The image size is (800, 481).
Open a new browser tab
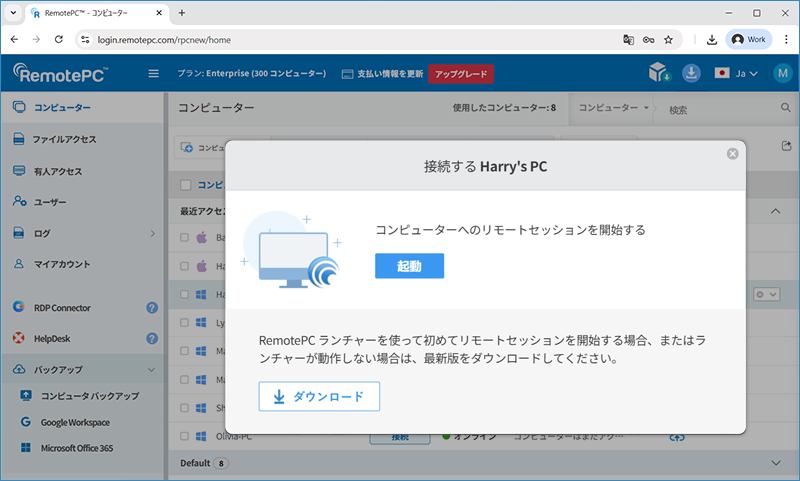tap(182, 13)
